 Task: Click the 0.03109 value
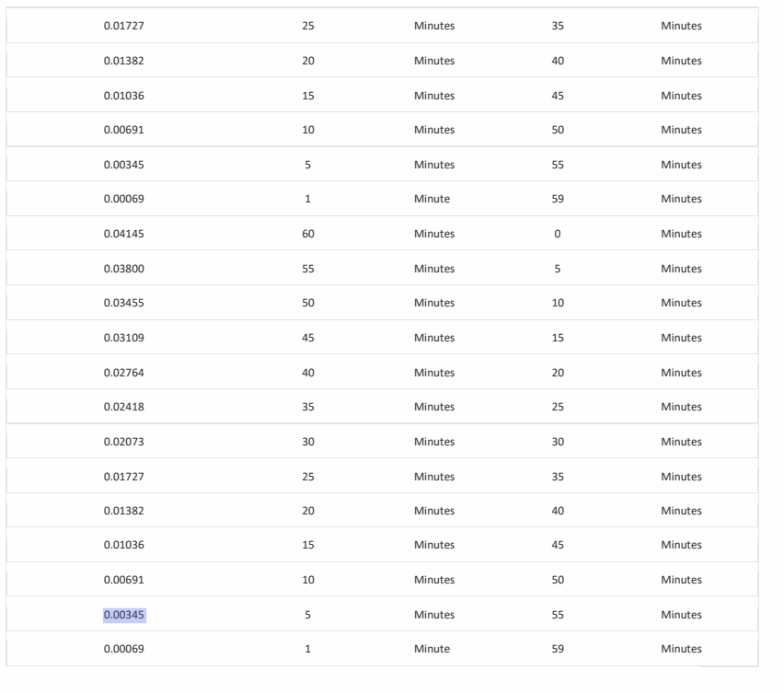(x=125, y=338)
